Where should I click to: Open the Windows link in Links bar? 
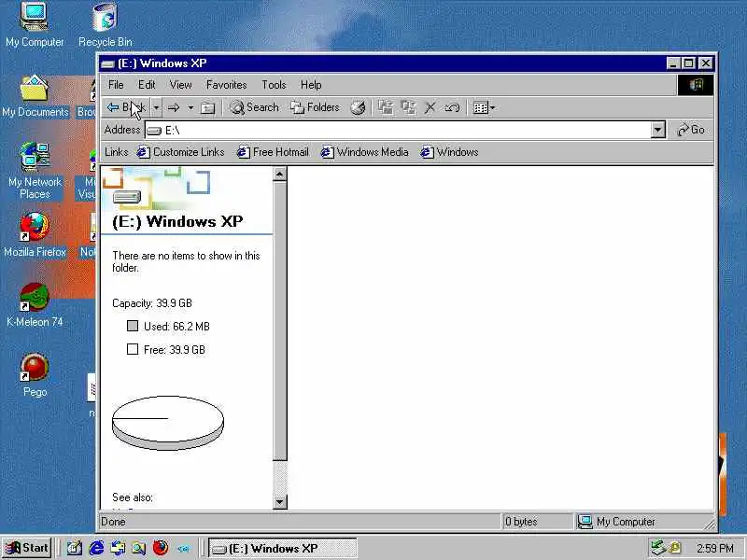[449, 152]
